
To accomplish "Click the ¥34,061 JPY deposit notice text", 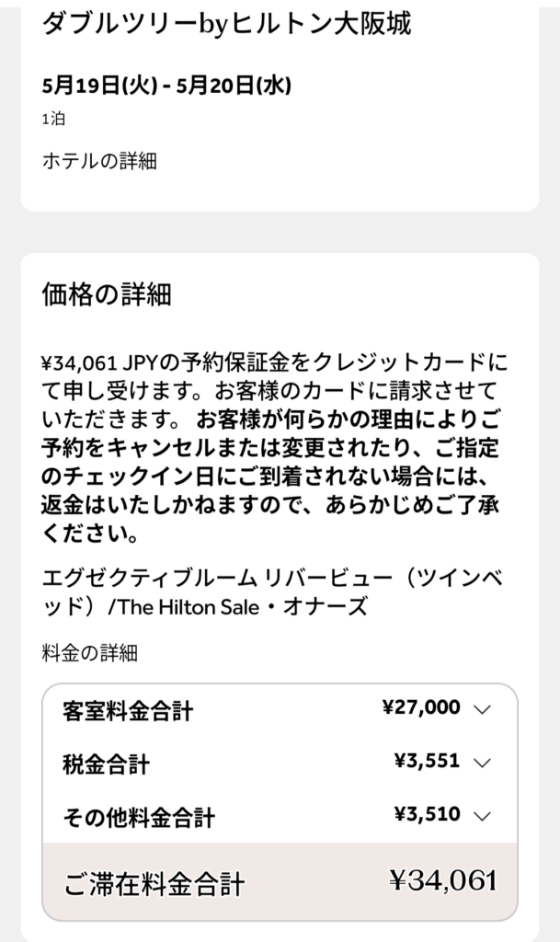I will (274, 390).
